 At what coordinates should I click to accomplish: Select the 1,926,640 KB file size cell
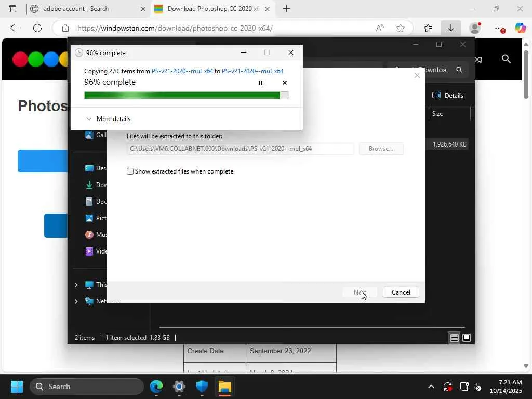(449, 144)
